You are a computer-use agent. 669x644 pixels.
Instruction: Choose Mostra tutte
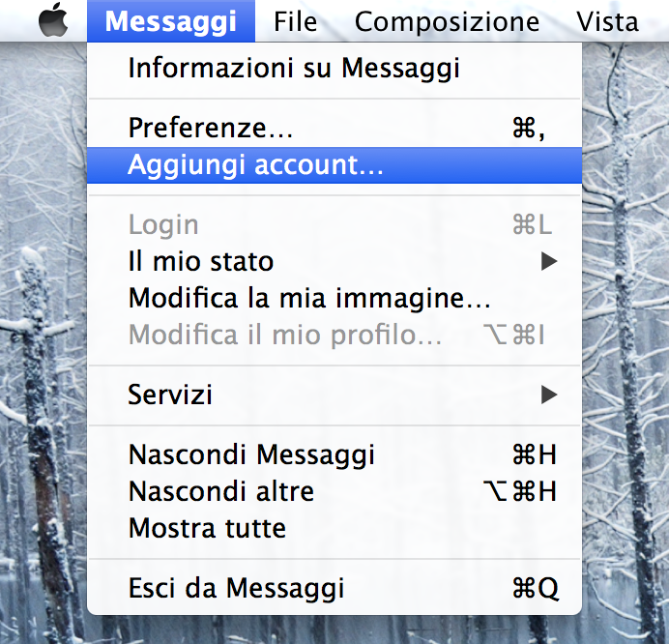pyautogui.click(x=334, y=528)
